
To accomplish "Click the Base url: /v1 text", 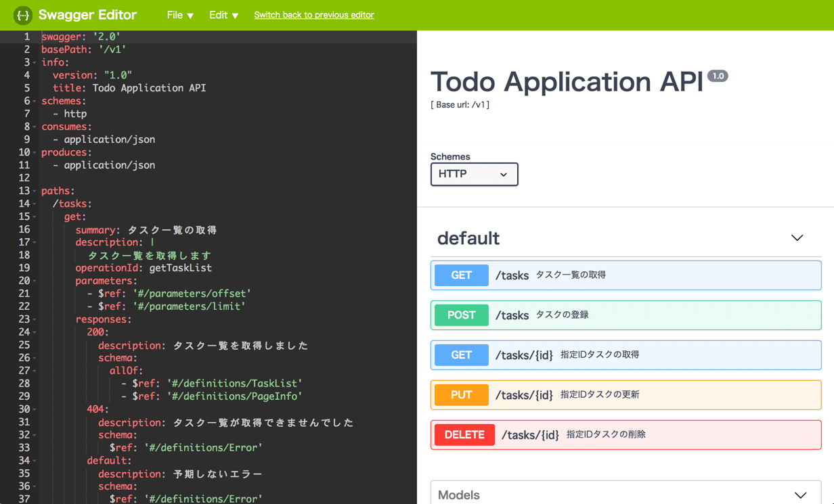I will (460, 105).
